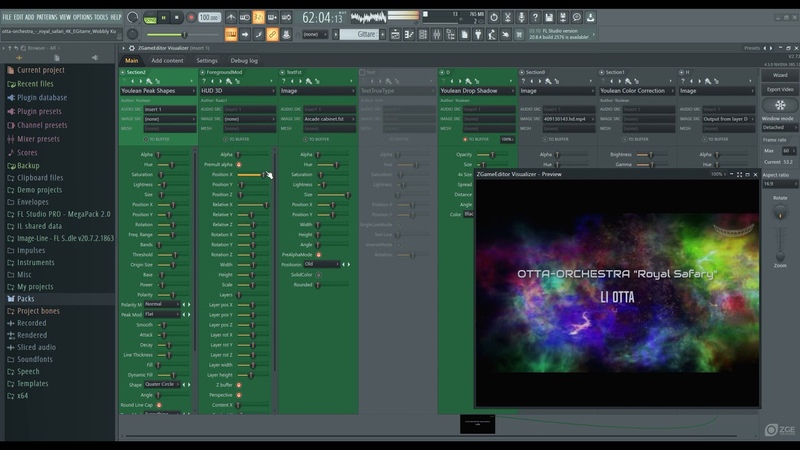Open the Channel rack toolbar icon
The height and width of the screenshot is (450, 800).
coord(423,34)
